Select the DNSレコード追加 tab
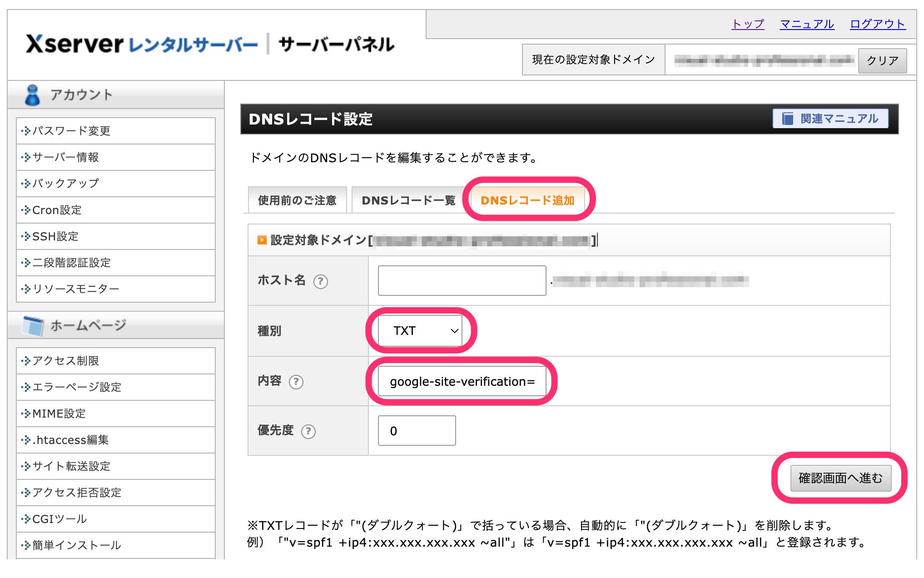 (x=527, y=200)
